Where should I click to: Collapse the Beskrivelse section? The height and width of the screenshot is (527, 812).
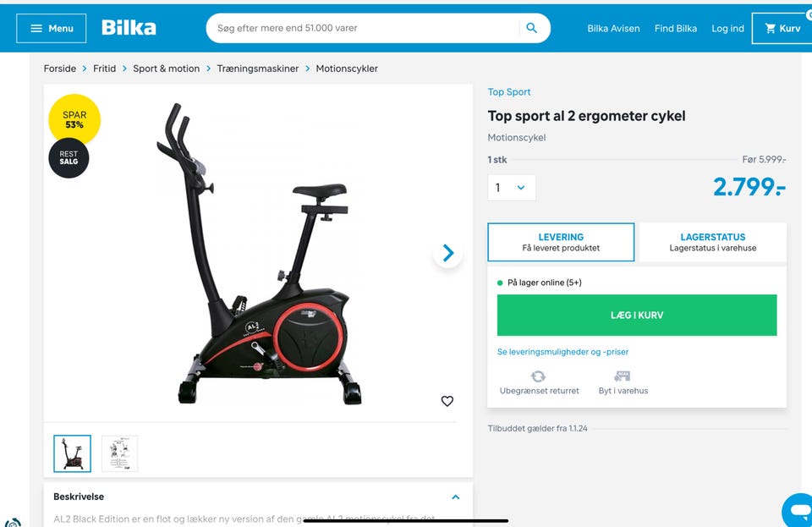click(456, 497)
